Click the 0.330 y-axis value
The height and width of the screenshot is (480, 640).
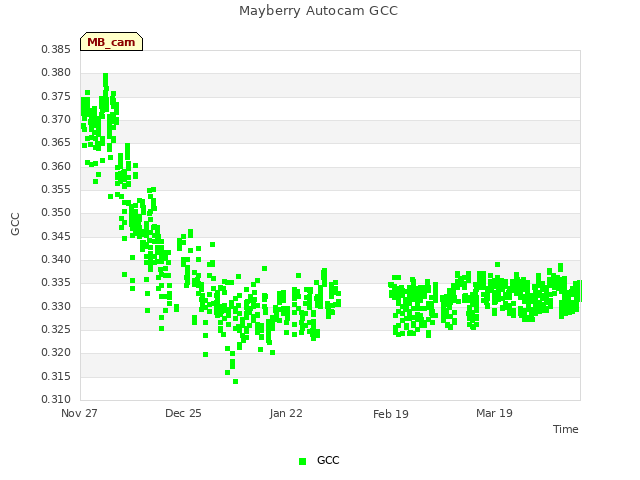pos(56,307)
